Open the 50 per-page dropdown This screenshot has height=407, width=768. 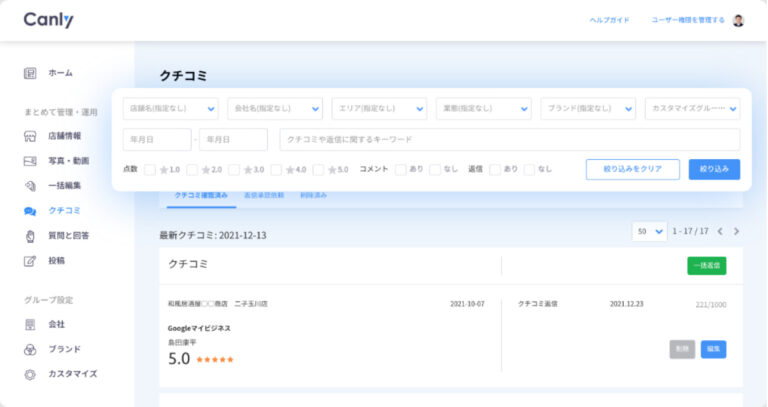pos(649,231)
